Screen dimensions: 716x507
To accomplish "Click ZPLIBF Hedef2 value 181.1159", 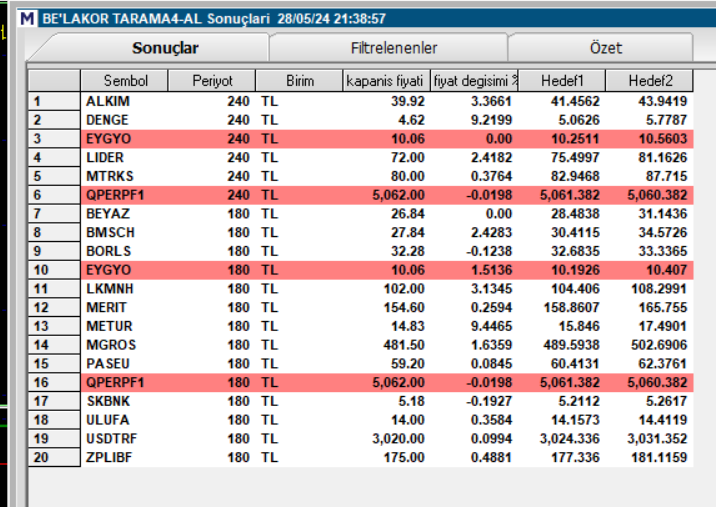I will [x=659, y=457].
